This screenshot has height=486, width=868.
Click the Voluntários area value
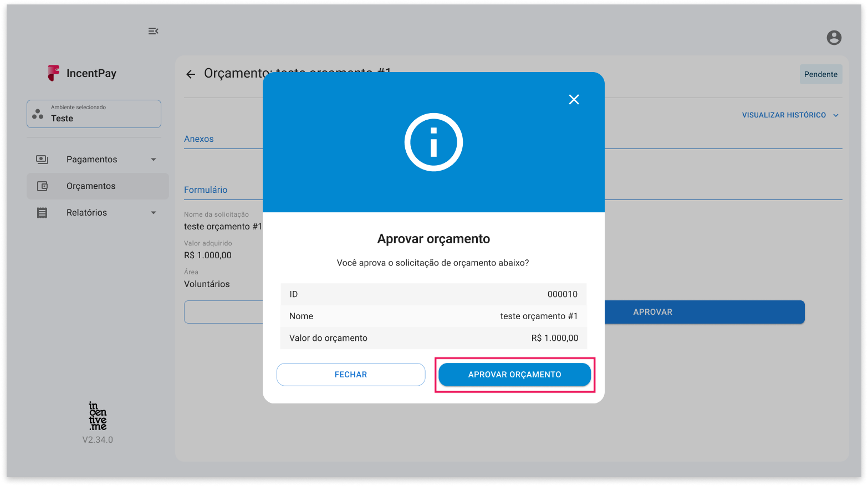tap(207, 284)
